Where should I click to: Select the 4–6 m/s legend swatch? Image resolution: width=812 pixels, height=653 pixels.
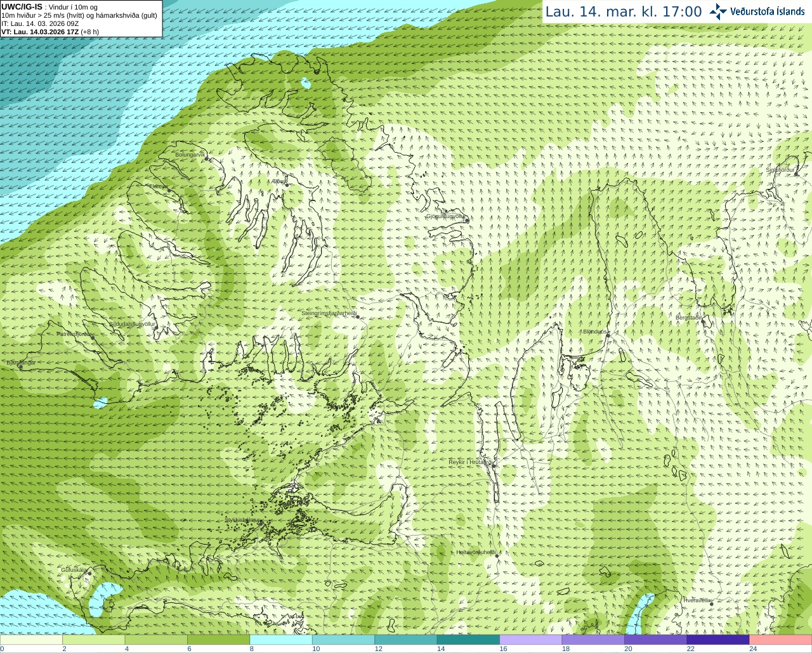tap(156, 640)
